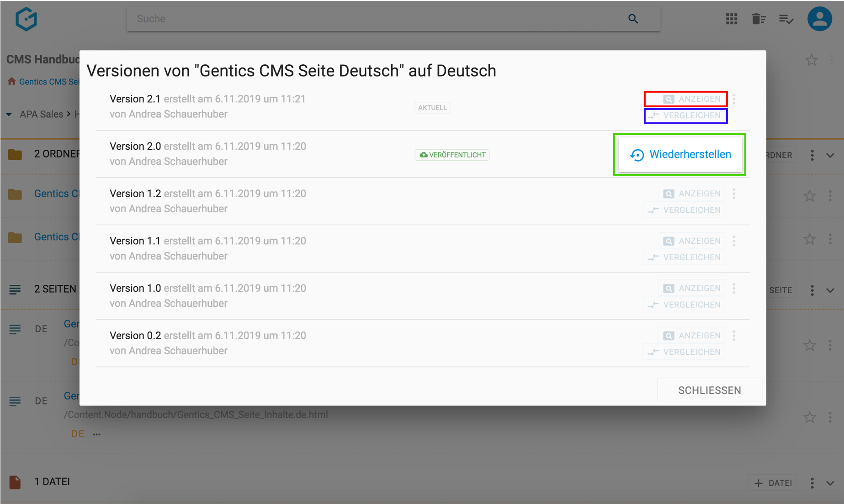The height and width of the screenshot is (504, 844).
Task: Open Seiten section three-dot menu
Action: tap(812, 290)
